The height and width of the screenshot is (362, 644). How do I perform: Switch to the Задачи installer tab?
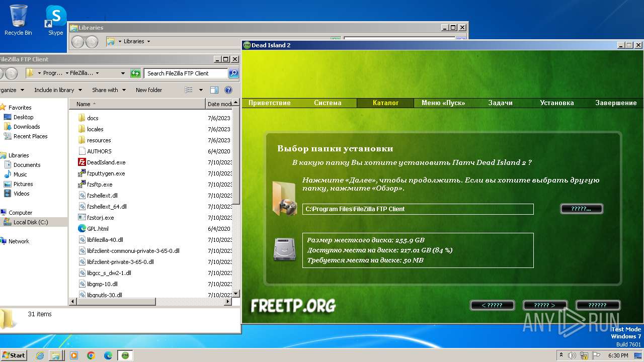[500, 103]
